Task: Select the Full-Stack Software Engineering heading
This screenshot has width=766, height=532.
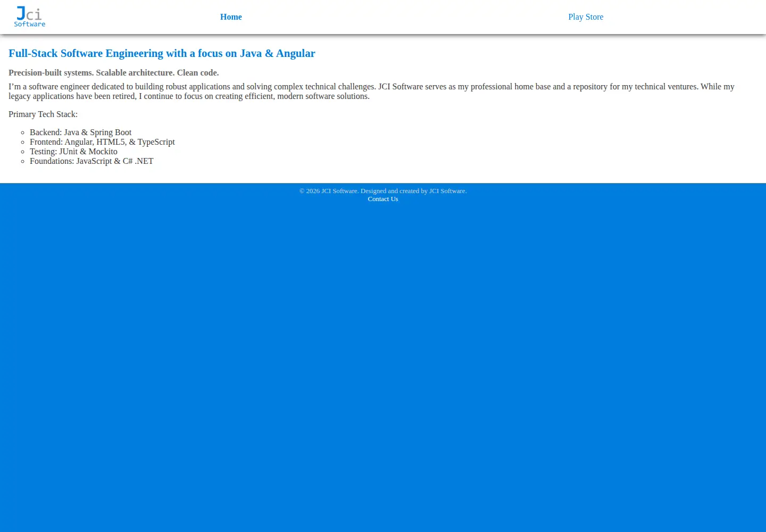Action: pyautogui.click(x=162, y=53)
